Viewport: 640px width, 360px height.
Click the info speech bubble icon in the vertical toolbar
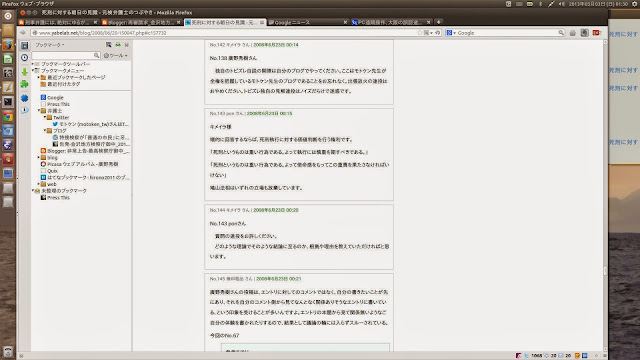[24, 110]
